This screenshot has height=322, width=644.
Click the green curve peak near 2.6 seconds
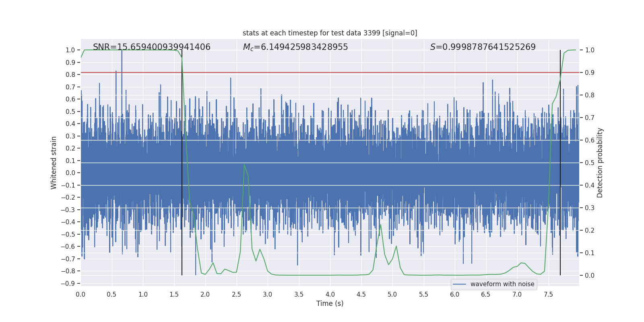click(x=244, y=165)
